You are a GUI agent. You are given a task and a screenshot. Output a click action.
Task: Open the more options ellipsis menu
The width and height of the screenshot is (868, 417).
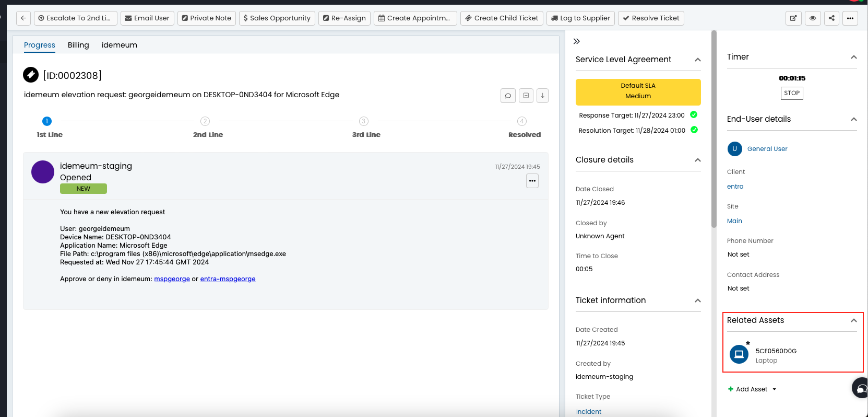tap(850, 18)
